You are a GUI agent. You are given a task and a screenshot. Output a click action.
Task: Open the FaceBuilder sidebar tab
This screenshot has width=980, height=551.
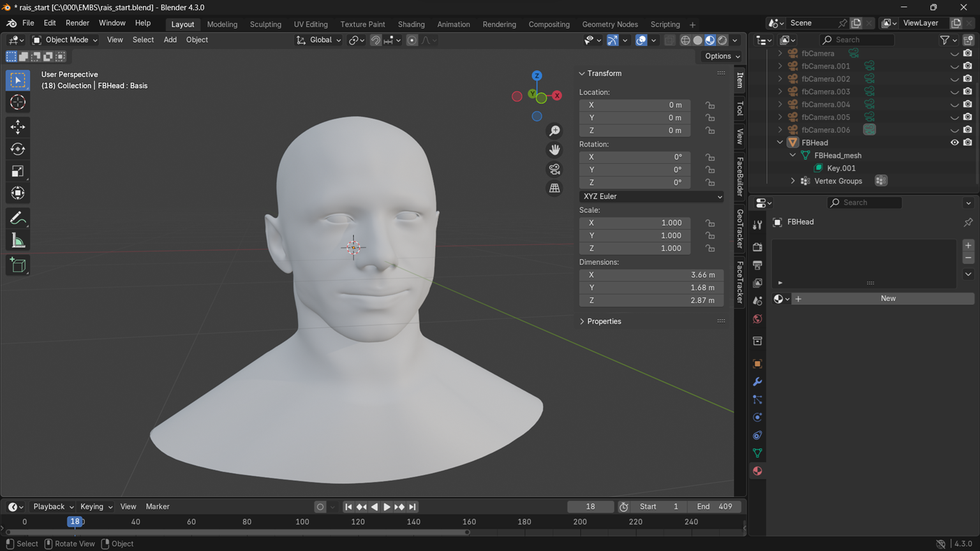click(740, 177)
